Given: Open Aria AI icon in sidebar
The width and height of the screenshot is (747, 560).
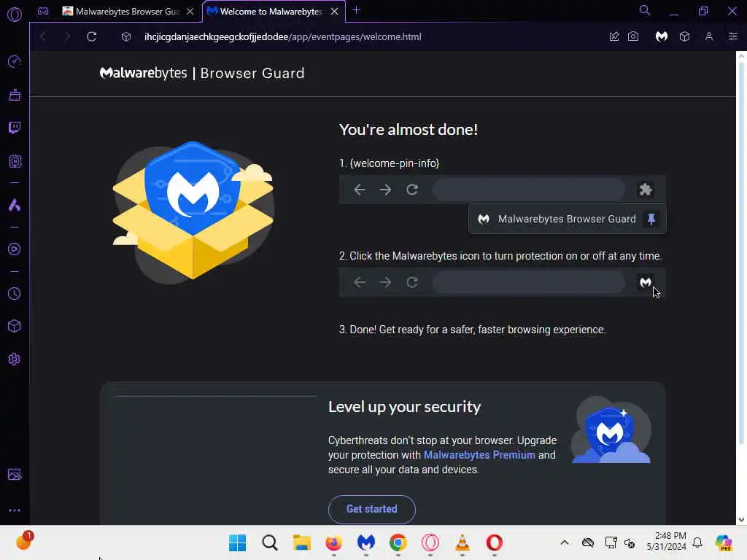Looking at the screenshot, I should tap(15, 205).
